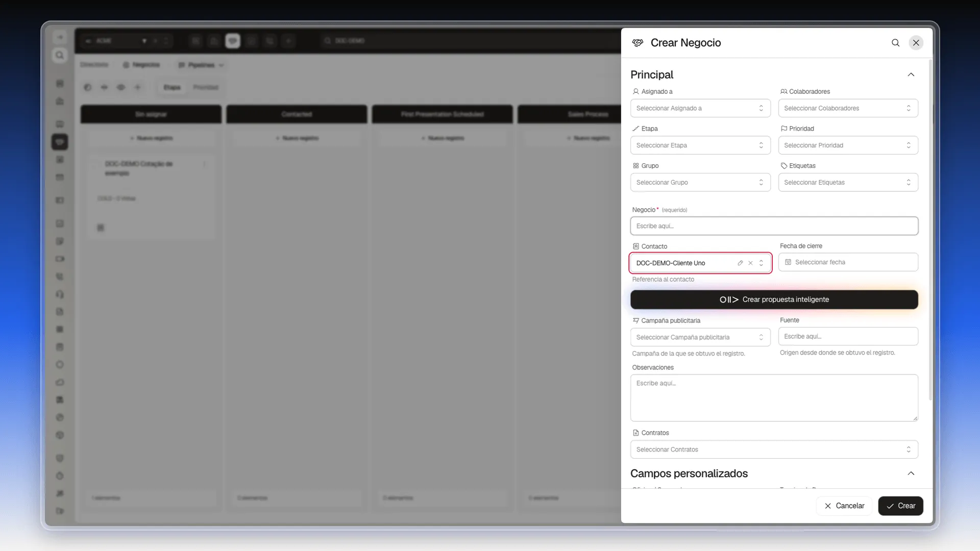Viewport: 980px width, 551px height.
Task: Switch to the Prioridad tab in background board
Action: pyautogui.click(x=206, y=87)
